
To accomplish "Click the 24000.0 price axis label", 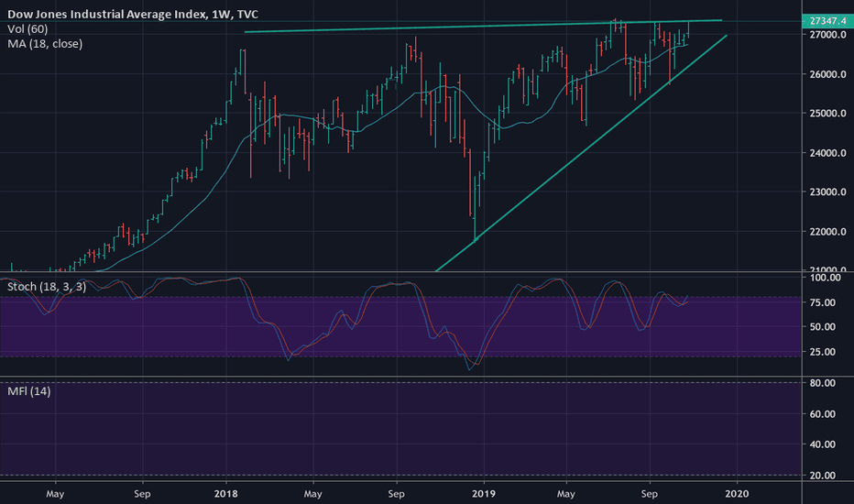I will 827,152.
